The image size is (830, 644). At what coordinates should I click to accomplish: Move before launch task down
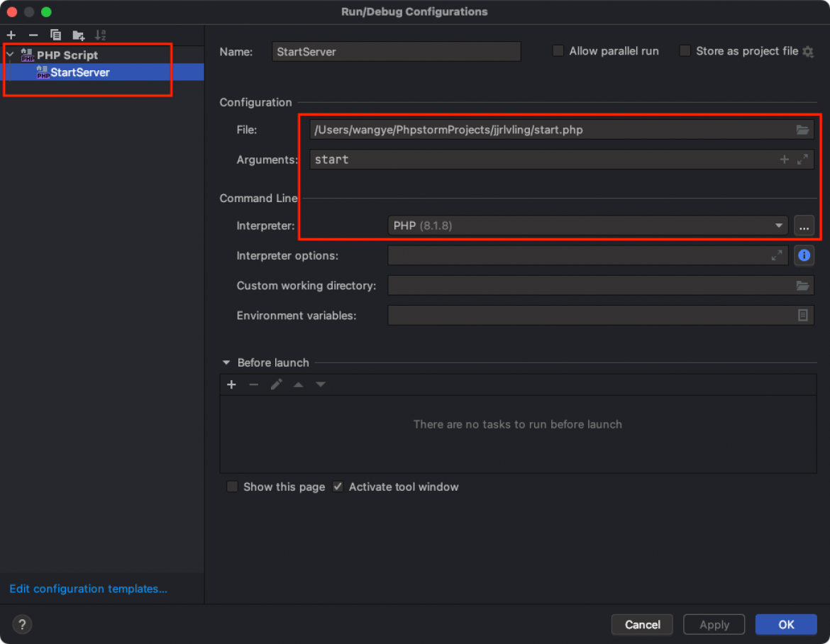pyautogui.click(x=321, y=384)
